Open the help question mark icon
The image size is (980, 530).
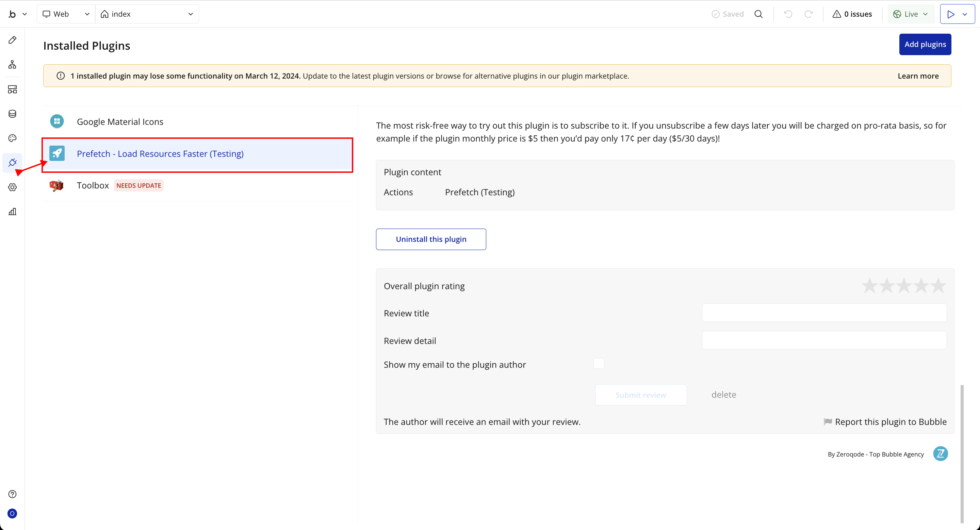coord(12,494)
